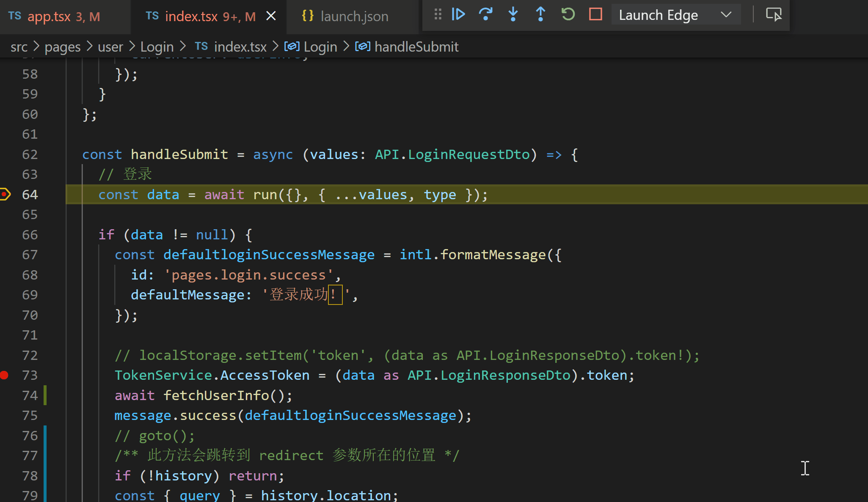Expand the handleSubmit breadcrumb symbol
This screenshot has width=868, height=502.
417,47
